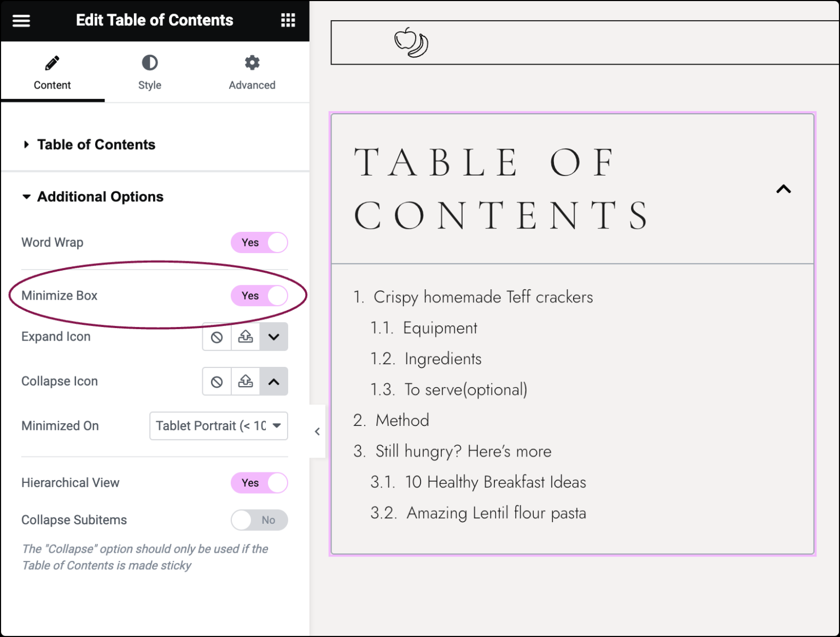Viewport: 840px width, 637px height.
Task: Open the Collapse Icon chevron picker
Action: pyautogui.click(x=273, y=381)
